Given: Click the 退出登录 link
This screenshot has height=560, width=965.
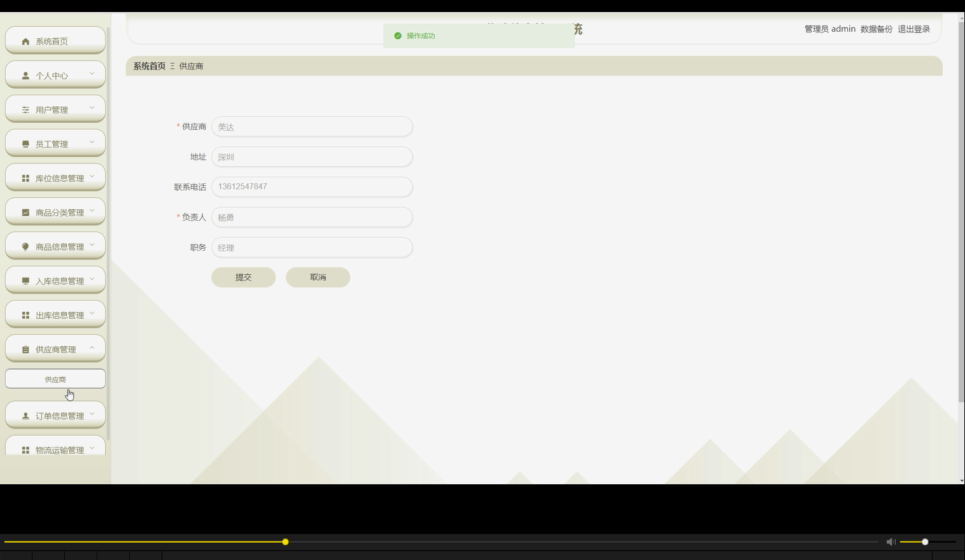Looking at the screenshot, I should click(x=913, y=29).
